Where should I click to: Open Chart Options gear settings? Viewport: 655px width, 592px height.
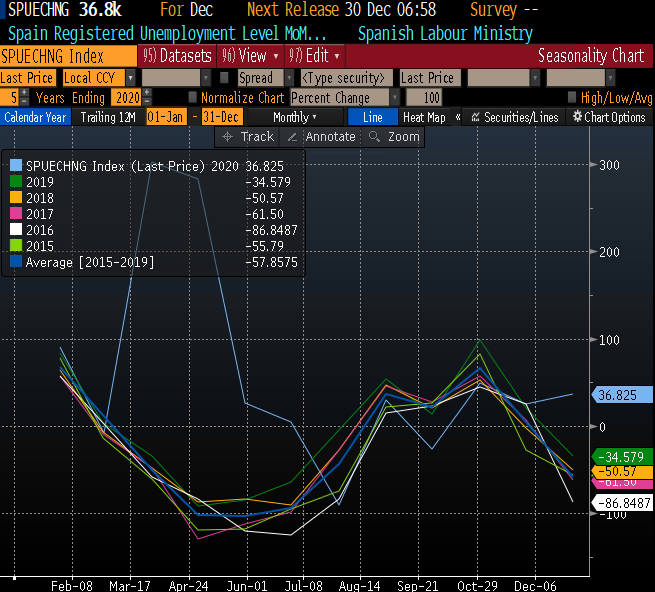pyautogui.click(x=609, y=117)
